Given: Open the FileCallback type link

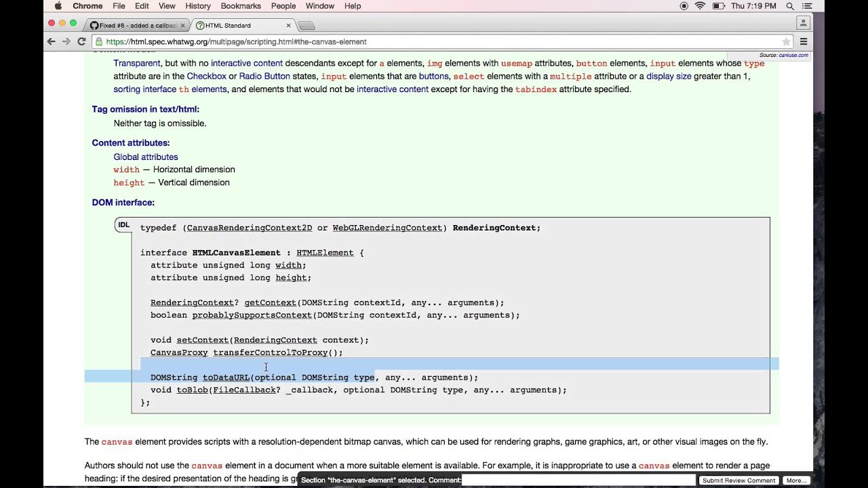Looking at the screenshot, I should [x=244, y=390].
